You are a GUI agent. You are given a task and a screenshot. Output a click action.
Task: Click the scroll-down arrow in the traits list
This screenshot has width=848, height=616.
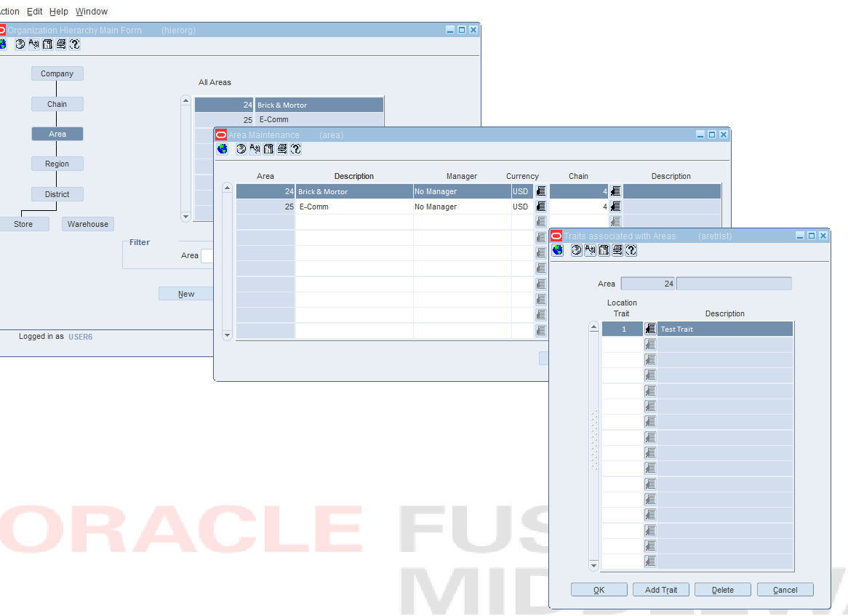point(593,566)
